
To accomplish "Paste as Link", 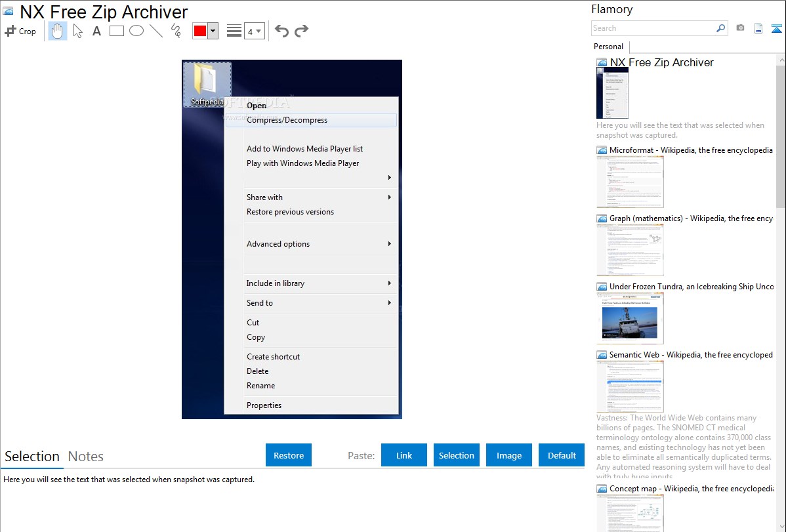I will tap(404, 455).
